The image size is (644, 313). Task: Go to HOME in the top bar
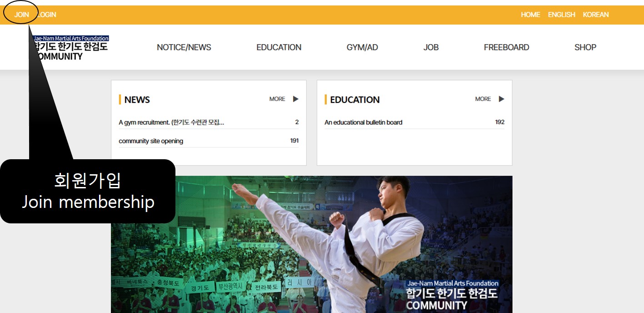(530, 15)
